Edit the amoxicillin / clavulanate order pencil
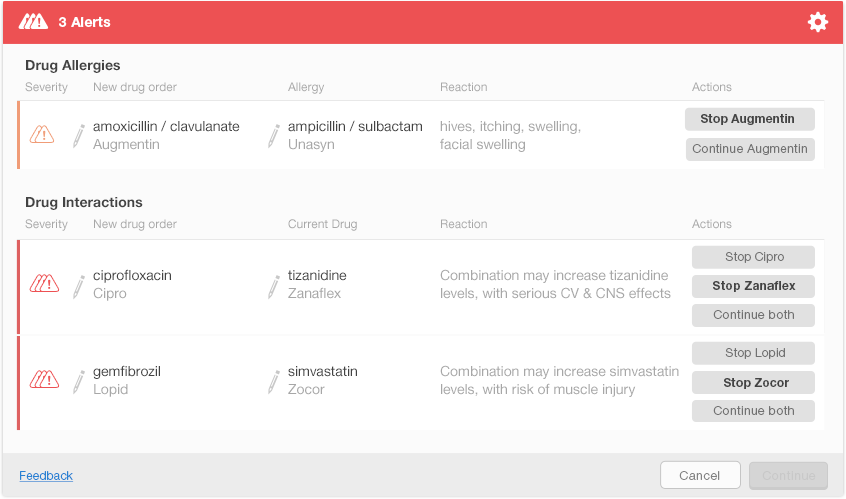This screenshot has width=846, height=499. [x=79, y=136]
